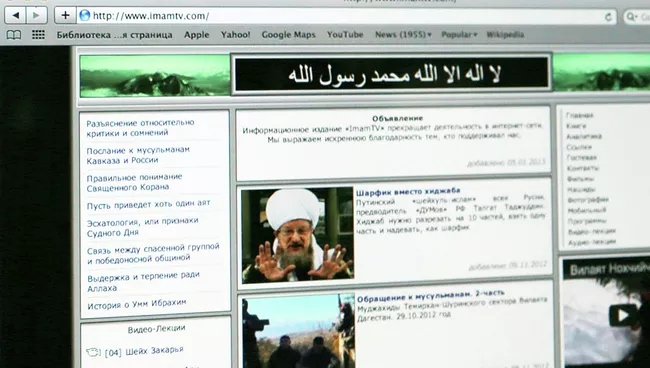The width and height of the screenshot is (650, 368).
Task: Click the browser Back arrow button
Action: (15, 16)
